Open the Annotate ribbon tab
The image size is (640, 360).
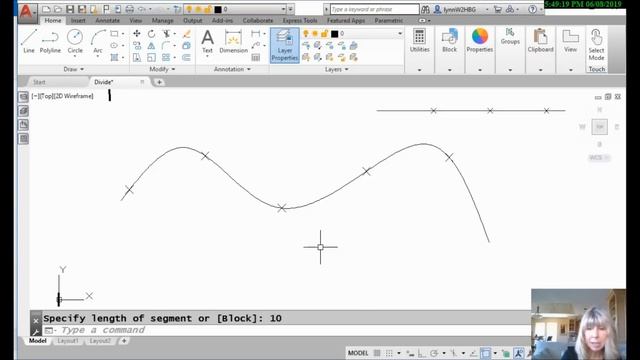click(107, 20)
